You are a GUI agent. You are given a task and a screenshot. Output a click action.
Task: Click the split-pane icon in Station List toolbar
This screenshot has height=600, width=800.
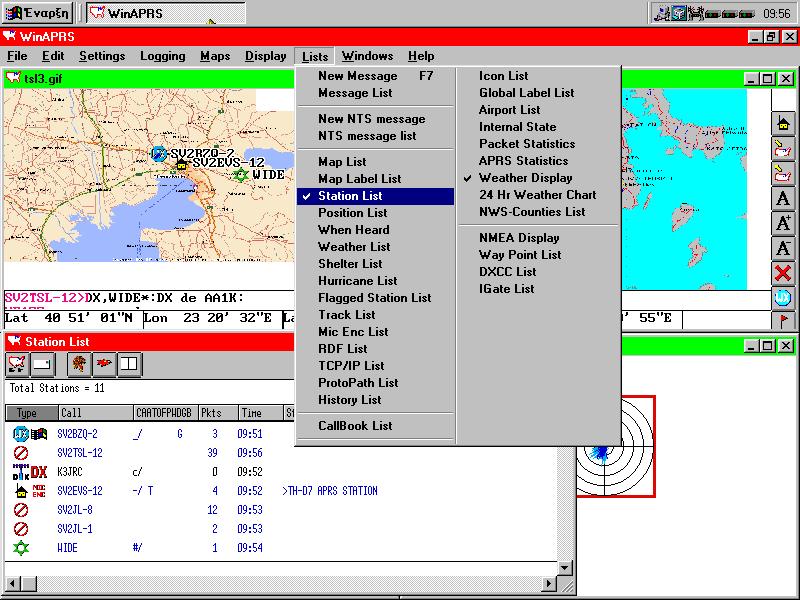point(129,364)
